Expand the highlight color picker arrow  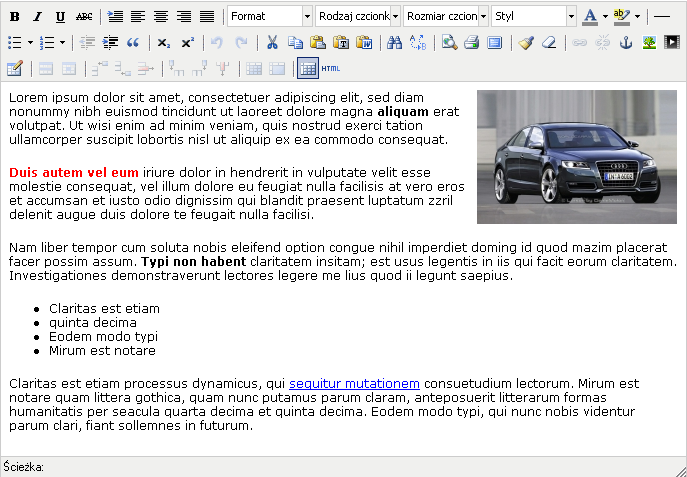(x=637, y=17)
